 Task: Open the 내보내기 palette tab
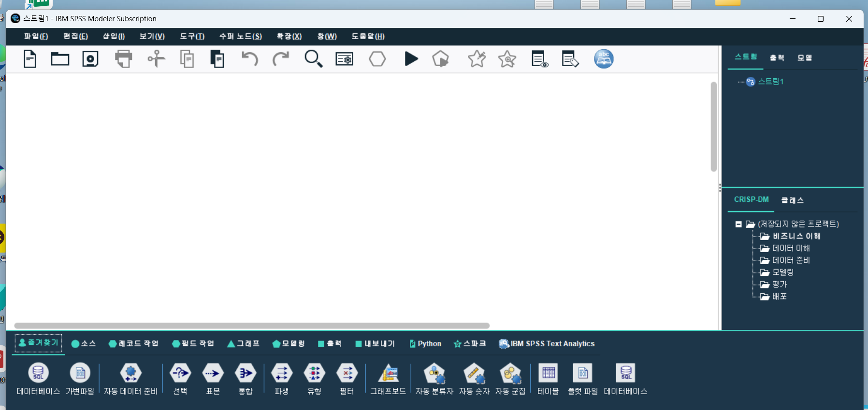click(x=375, y=343)
